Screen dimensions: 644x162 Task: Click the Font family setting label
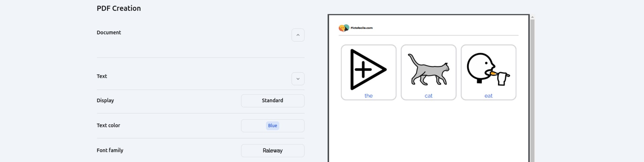(x=110, y=150)
